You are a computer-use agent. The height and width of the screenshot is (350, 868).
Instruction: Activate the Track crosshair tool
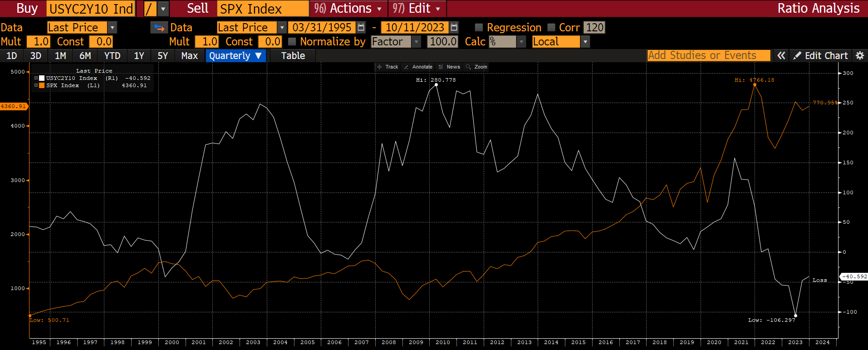pos(387,67)
